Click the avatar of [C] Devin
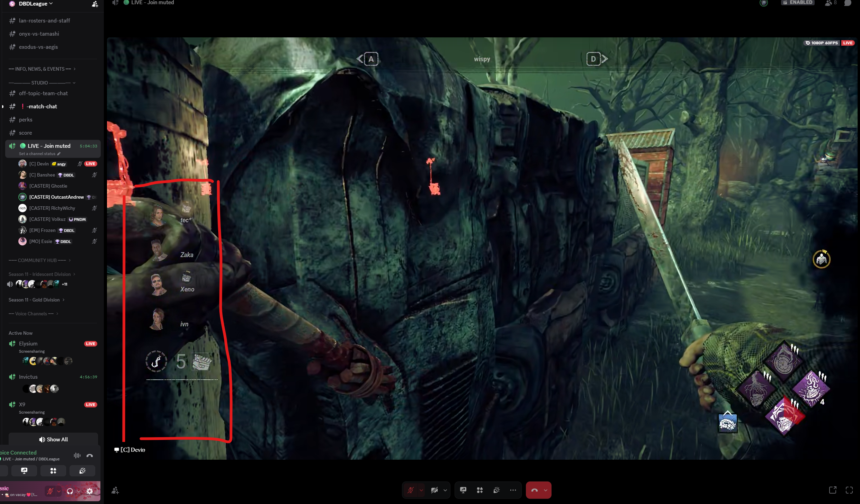Image resolution: width=860 pixels, height=504 pixels. coord(23,164)
